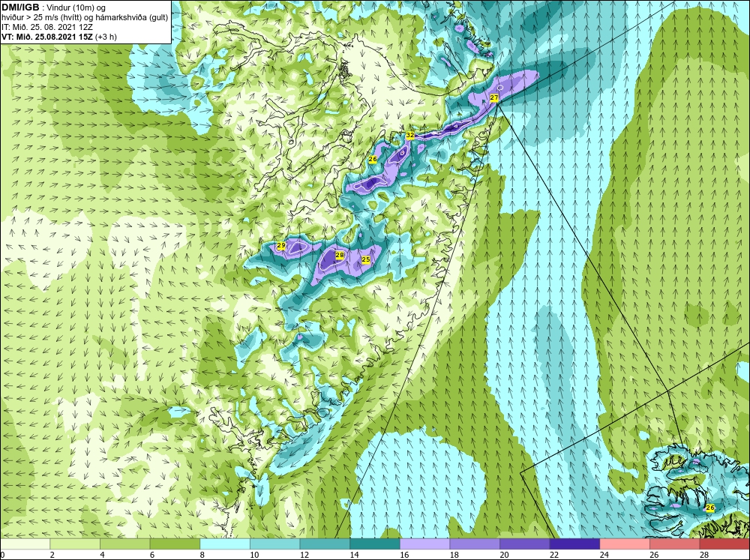Click the 8–10 m/s pale cyan swatch

[x=225, y=544]
